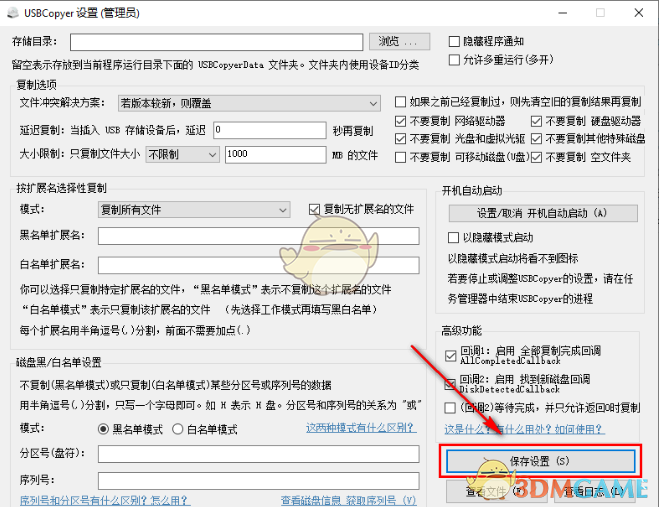
Task: Click the 白名单扩展名 input field
Action: 258,265
